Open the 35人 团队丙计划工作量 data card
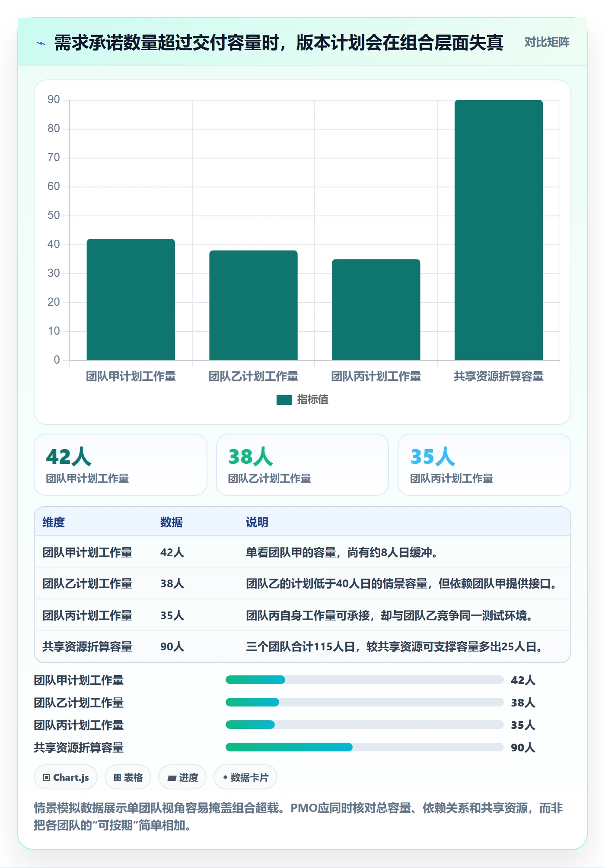Image resolution: width=605 pixels, height=868 pixels. coord(484,465)
